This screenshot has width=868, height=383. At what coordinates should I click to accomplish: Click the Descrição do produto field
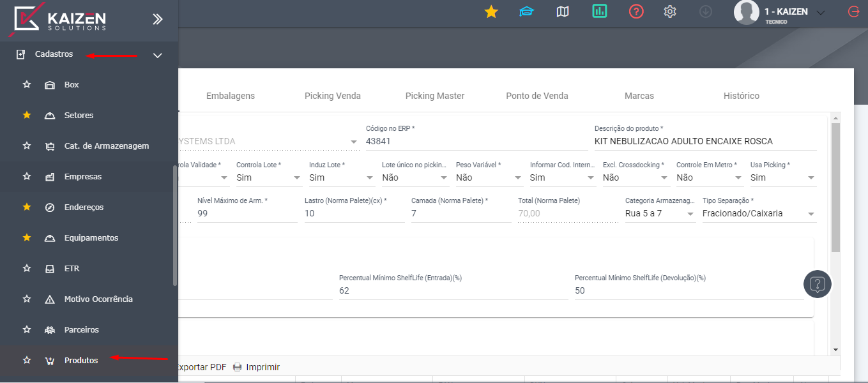click(706, 142)
